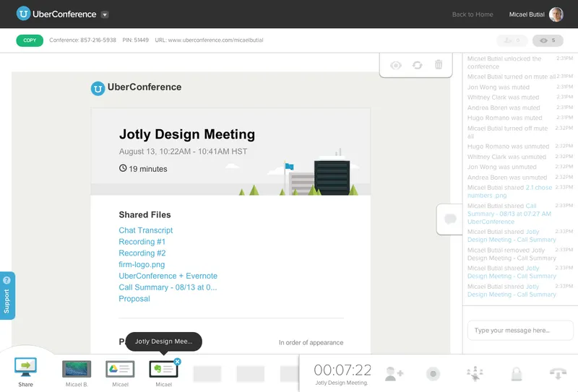Open the Recording #1 link
Viewport: 578px width, 392px height.
point(142,242)
